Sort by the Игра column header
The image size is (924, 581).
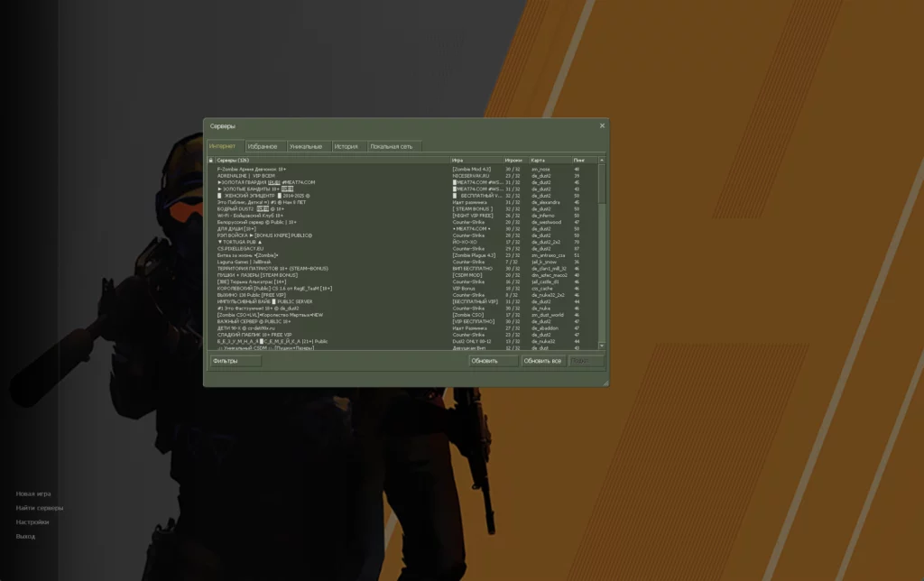tap(476, 161)
